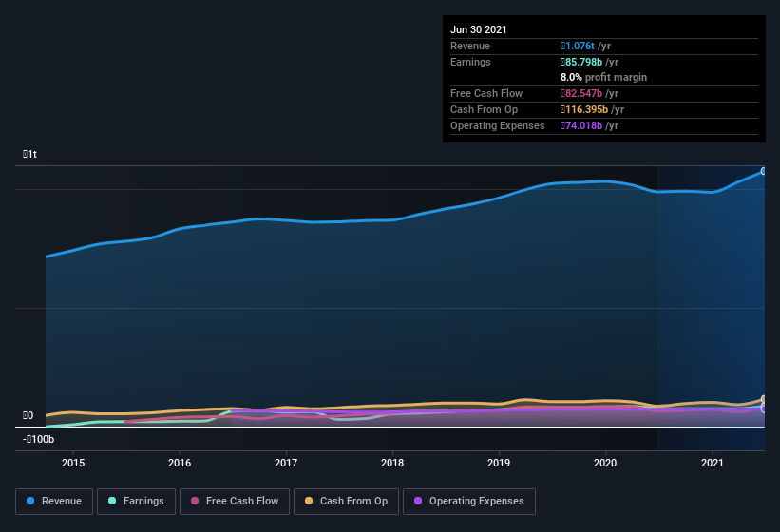The image size is (780, 532).
Task: Click the 116.395b cash from op value
Action: point(584,109)
